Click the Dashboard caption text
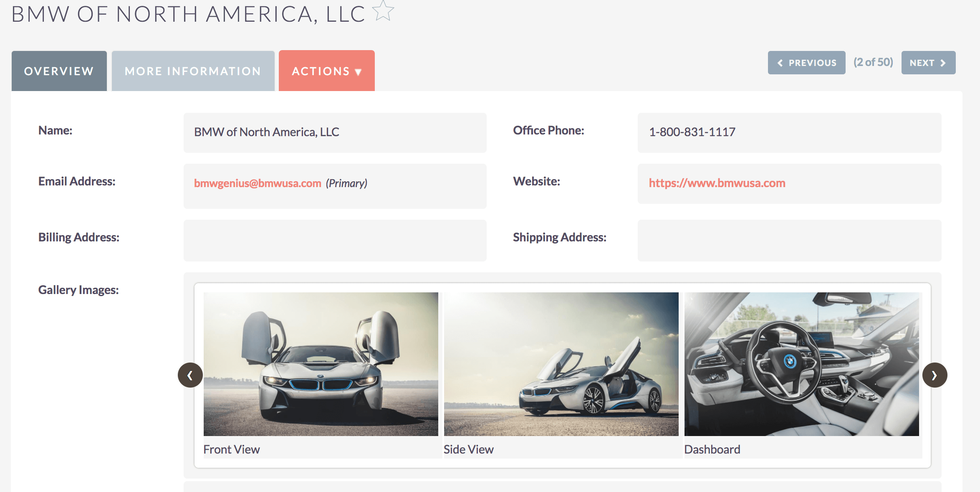 (712, 449)
